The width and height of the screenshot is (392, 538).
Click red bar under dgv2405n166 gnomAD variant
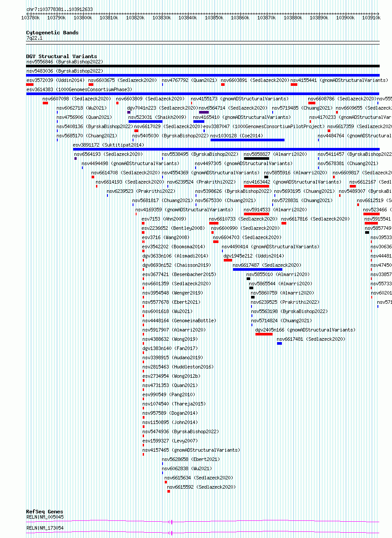(264, 334)
